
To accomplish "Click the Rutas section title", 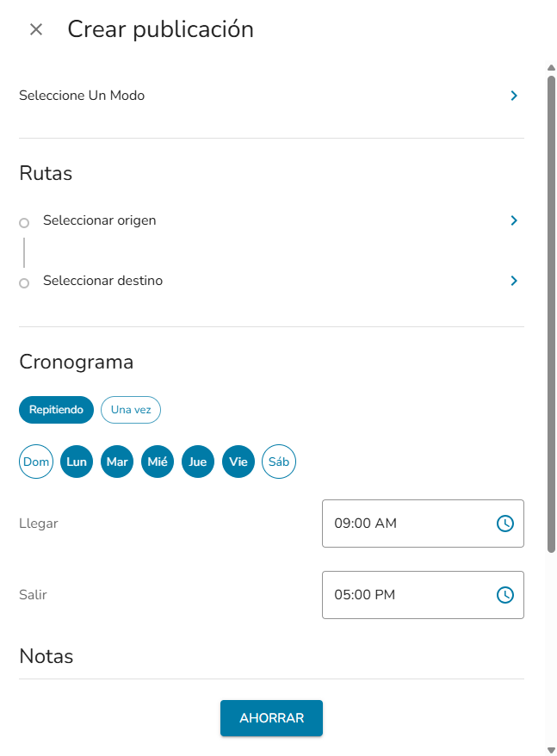I will [x=45, y=173].
